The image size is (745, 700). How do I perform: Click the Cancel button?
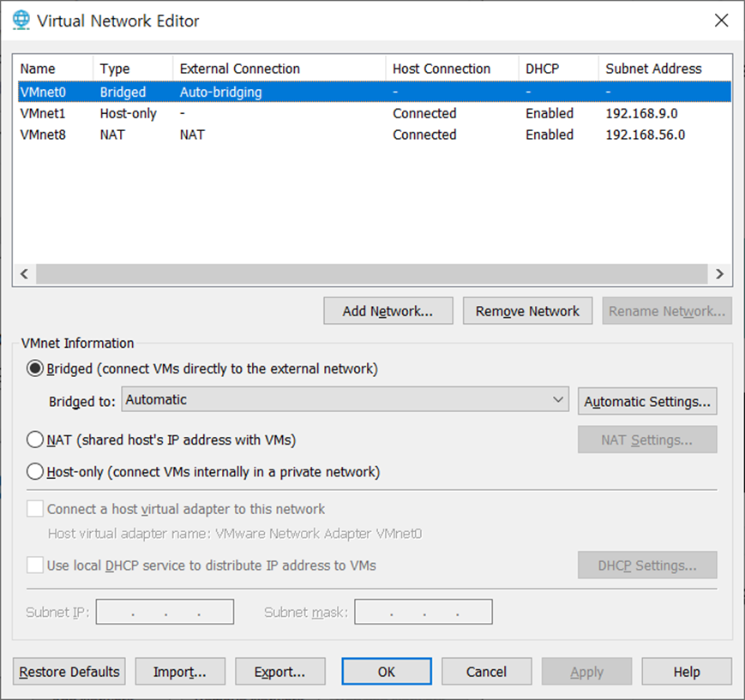[487, 672]
